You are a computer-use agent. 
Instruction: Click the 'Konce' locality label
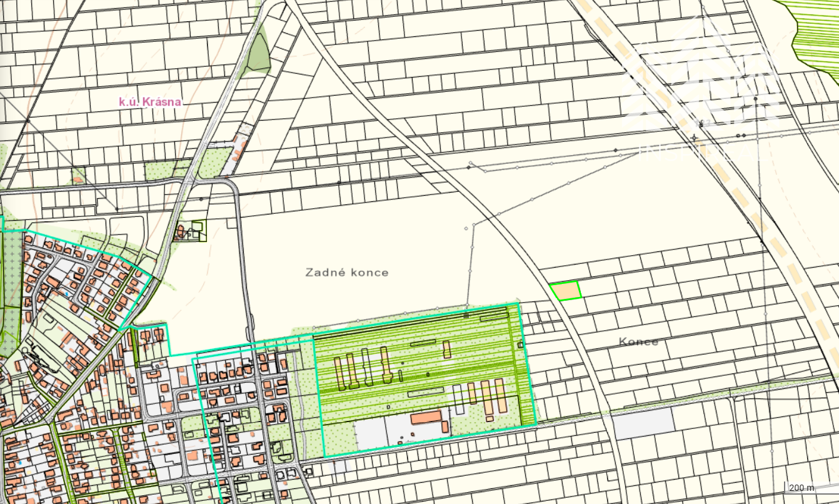[638, 342]
